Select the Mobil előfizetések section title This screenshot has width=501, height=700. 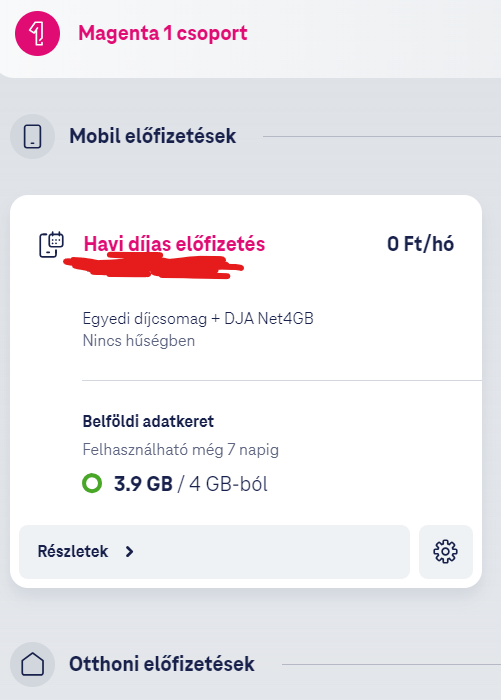[153, 136]
